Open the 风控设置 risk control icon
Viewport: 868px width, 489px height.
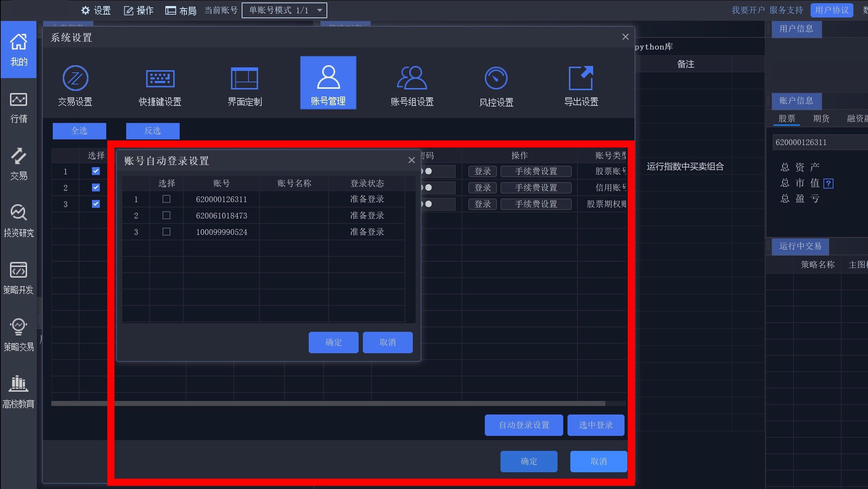[496, 84]
